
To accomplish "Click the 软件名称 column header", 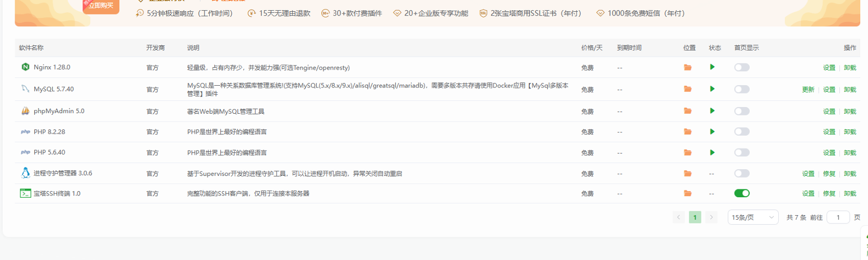I will pyautogui.click(x=31, y=48).
